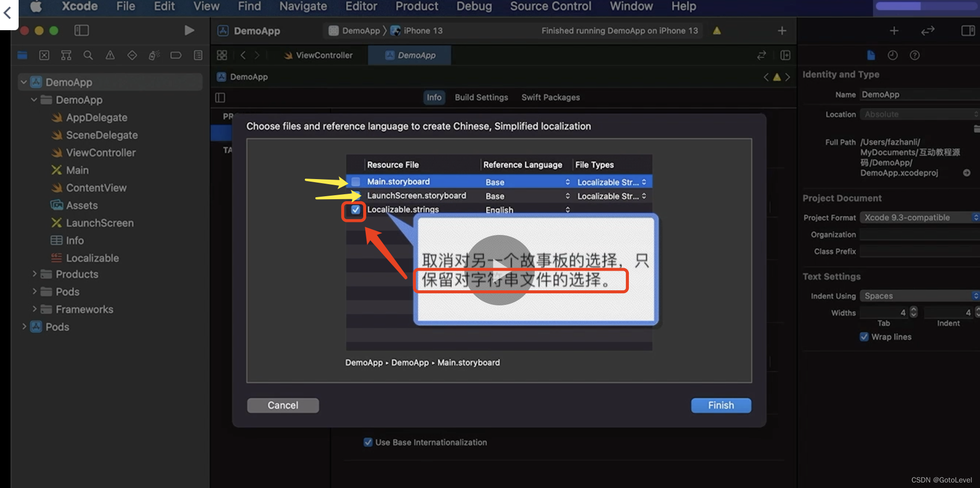Toggle Wrap lines checkbox
The height and width of the screenshot is (488, 980).
click(x=864, y=337)
